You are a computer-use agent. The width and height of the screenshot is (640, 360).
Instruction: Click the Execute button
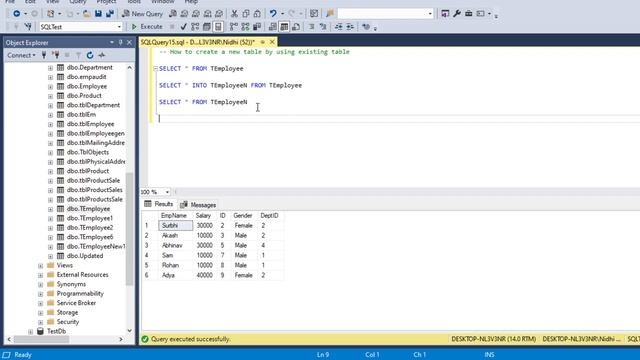click(147, 27)
